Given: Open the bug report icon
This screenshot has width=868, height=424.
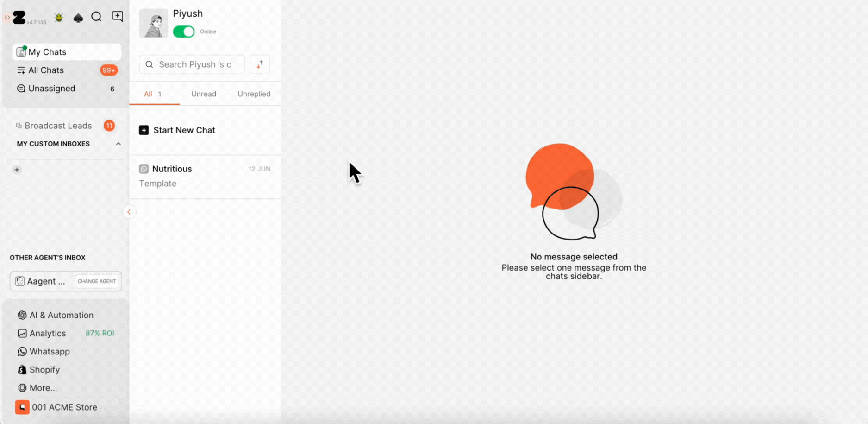Looking at the screenshot, I should (x=59, y=18).
